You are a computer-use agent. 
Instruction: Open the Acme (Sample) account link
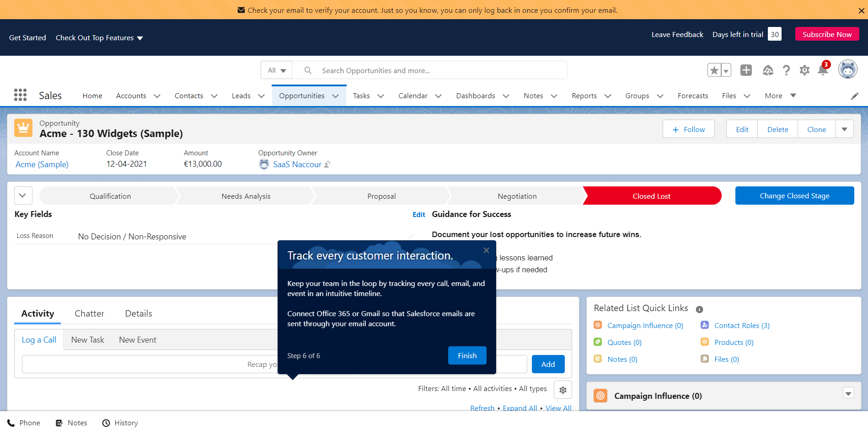click(x=42, y=164)
